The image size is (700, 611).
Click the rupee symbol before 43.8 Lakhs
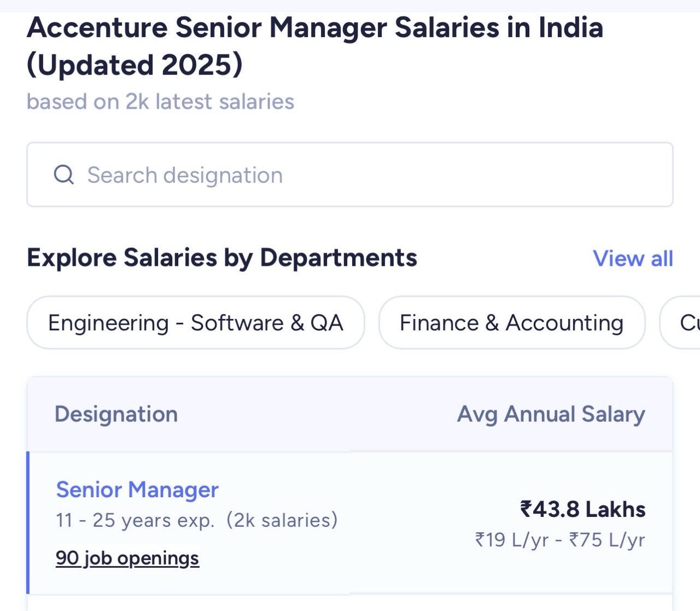(x=526, y=509)
